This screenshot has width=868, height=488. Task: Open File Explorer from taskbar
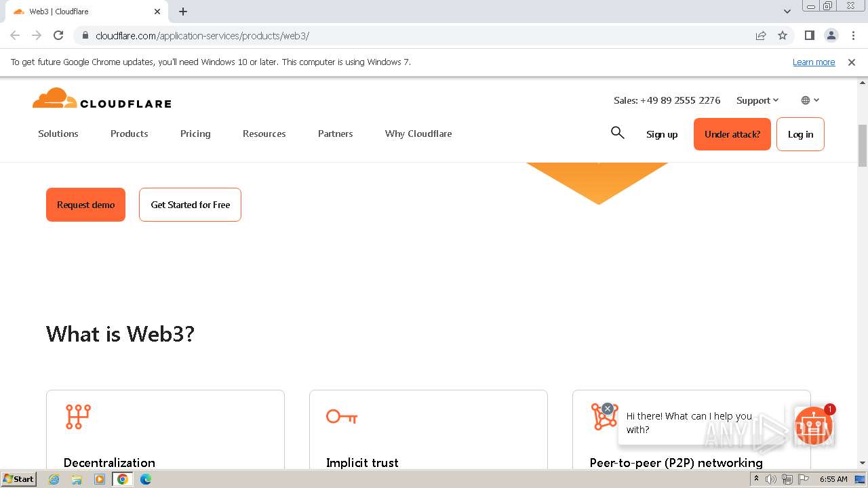coord(77,479)
